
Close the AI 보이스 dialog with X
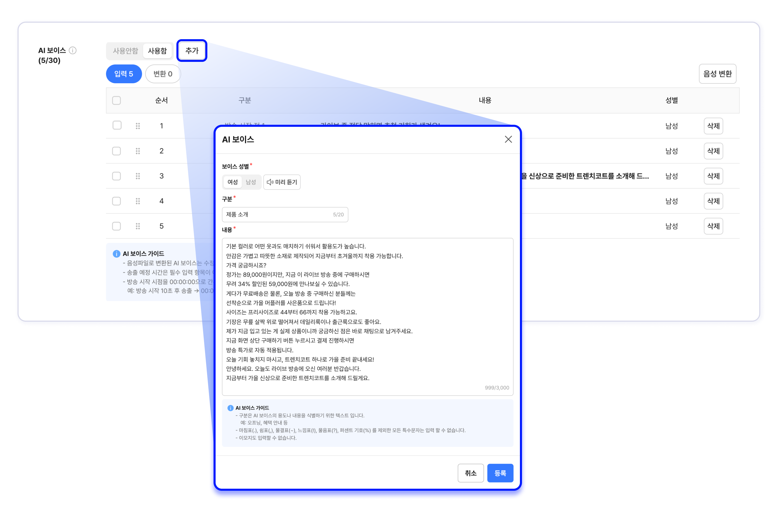(x=508, y=139)
